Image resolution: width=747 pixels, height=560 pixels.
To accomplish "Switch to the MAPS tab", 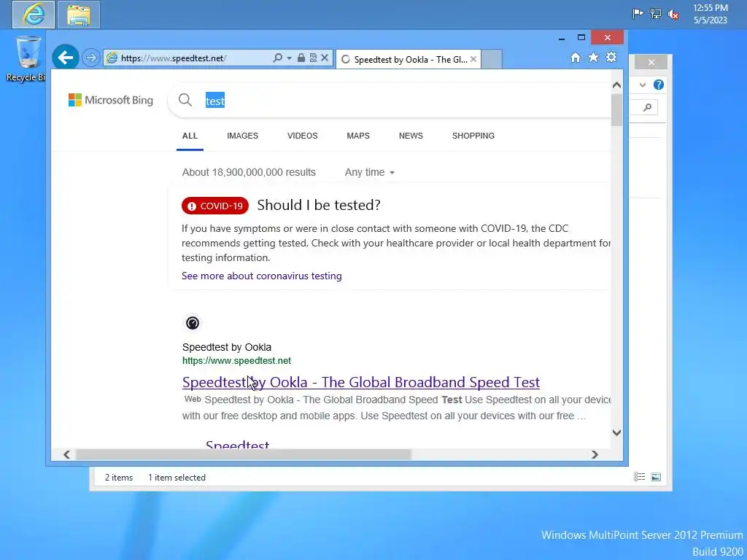I will tap(358, 136).
